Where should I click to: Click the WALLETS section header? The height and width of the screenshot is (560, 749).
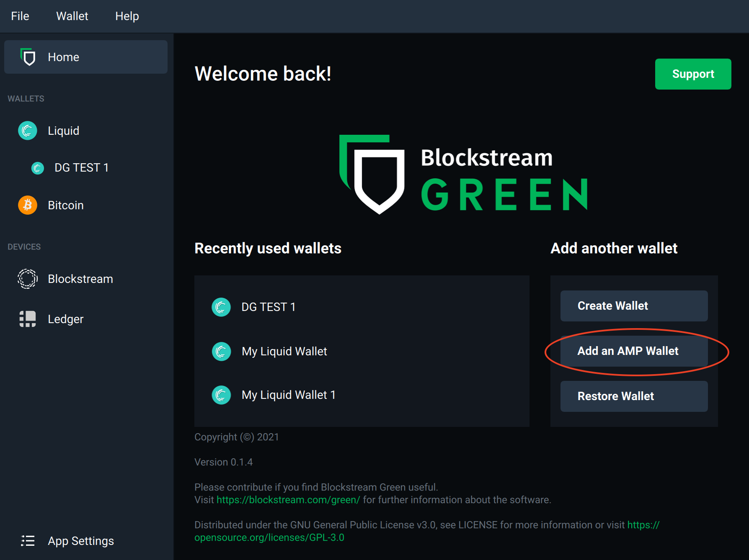tap(26, 99)
